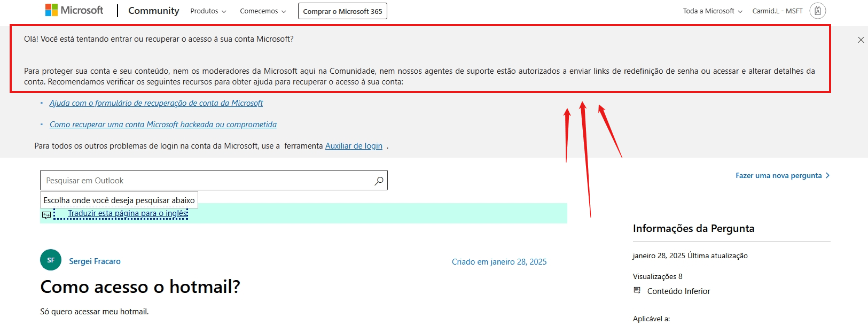
Task: Close the account recovery banner
Action: (x=861, y=40)
